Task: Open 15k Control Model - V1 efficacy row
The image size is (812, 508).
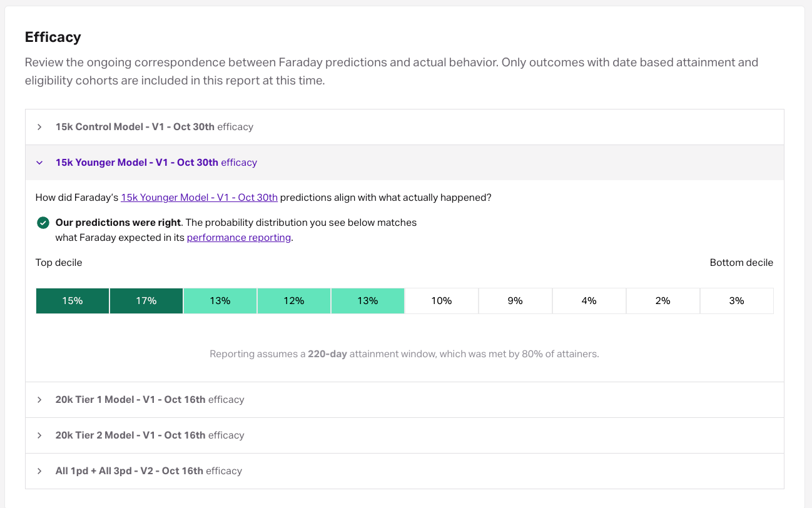Action: pos(154,127)
